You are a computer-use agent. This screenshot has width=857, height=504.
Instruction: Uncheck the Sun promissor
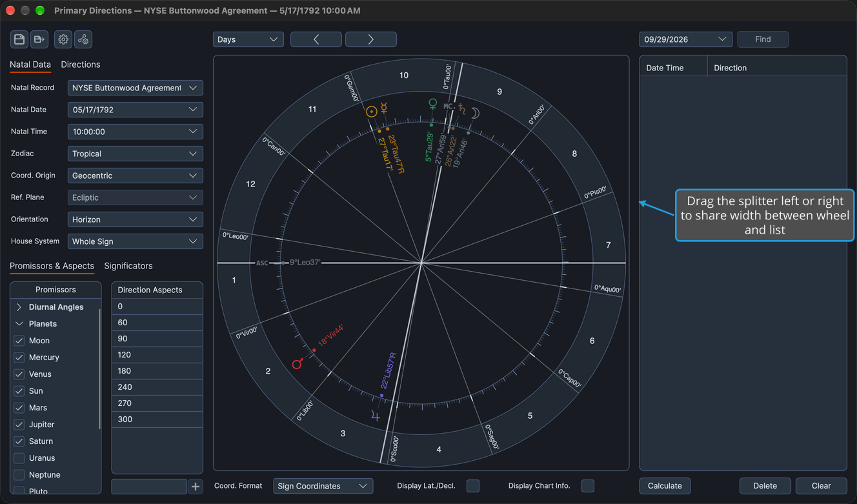(19, 391)
